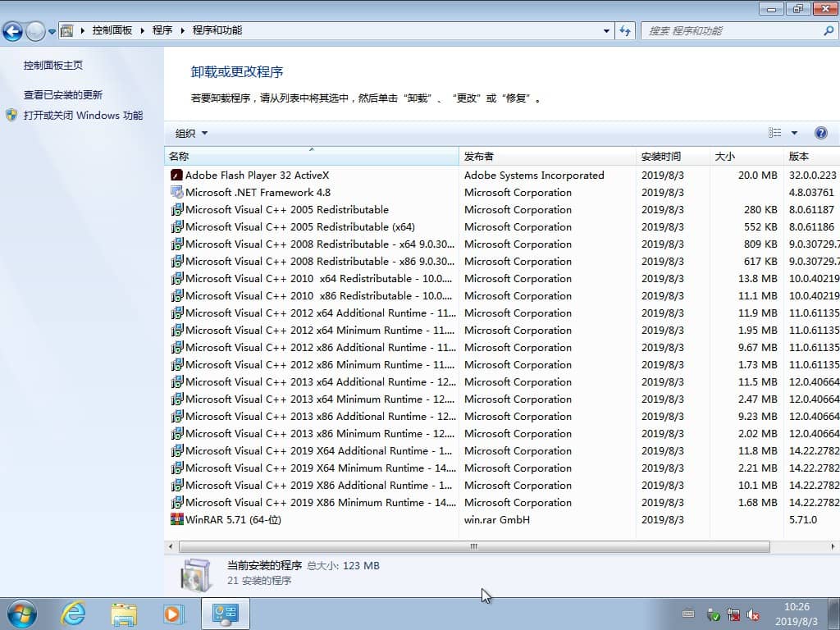840x630 pixels.
Task: Click the magnifier search icon
Action: click(829, 31)
